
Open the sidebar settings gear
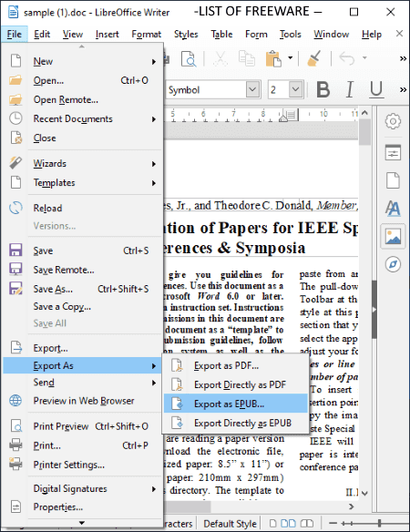point(393,121)
